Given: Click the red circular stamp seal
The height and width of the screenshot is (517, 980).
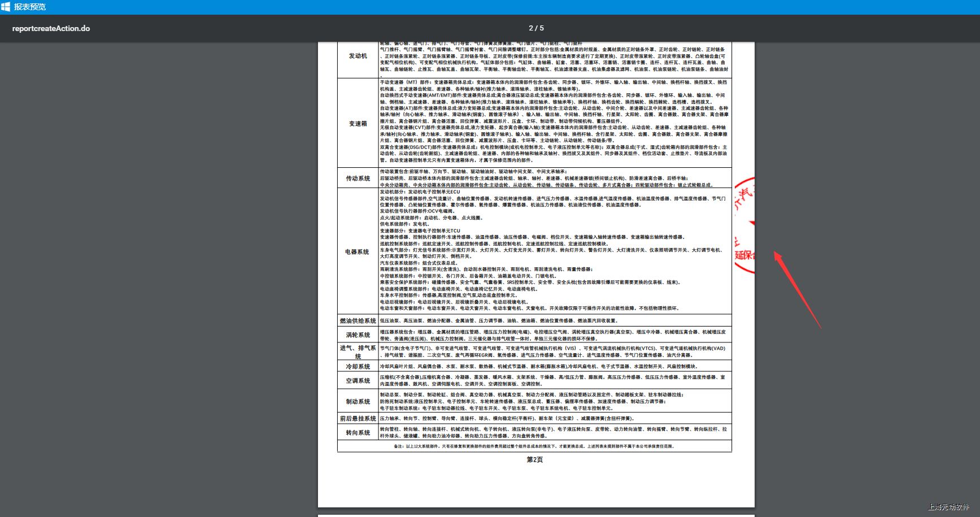Looking at the screenshot, I should tap(744, 226).
